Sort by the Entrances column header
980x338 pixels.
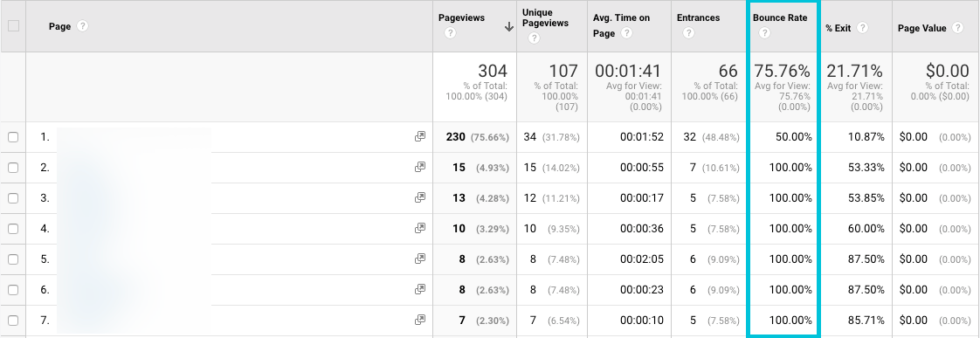point(699,17)
